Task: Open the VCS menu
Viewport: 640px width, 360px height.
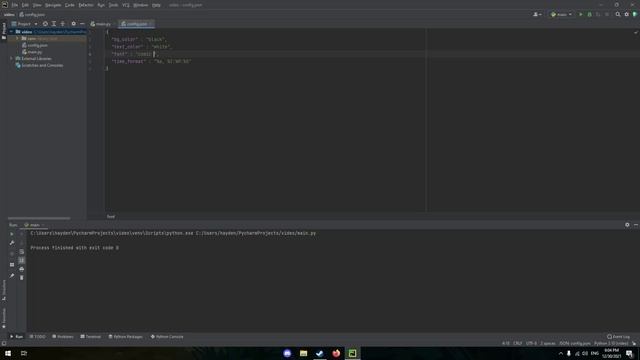Action: pos(126,5)
